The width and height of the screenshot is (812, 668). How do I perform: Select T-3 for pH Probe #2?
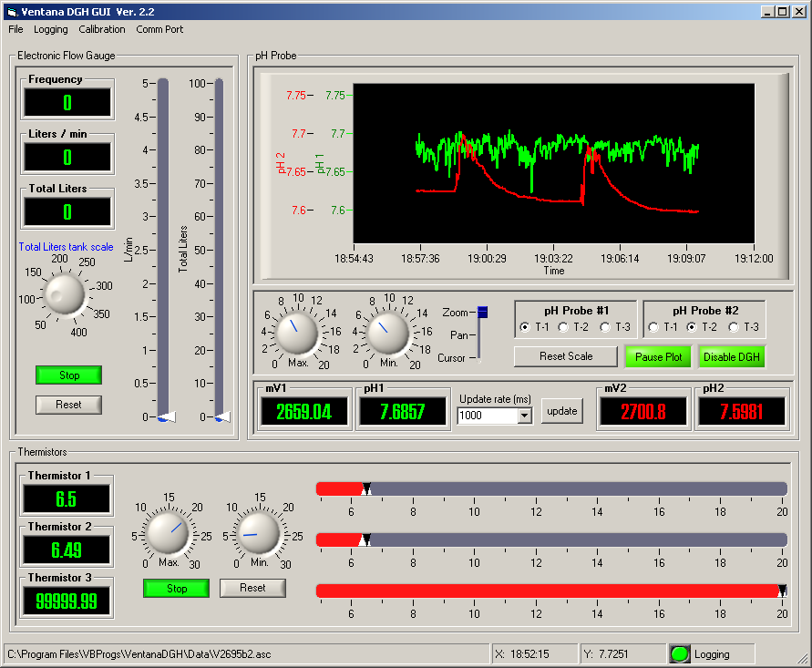click(x=734, y=327)
